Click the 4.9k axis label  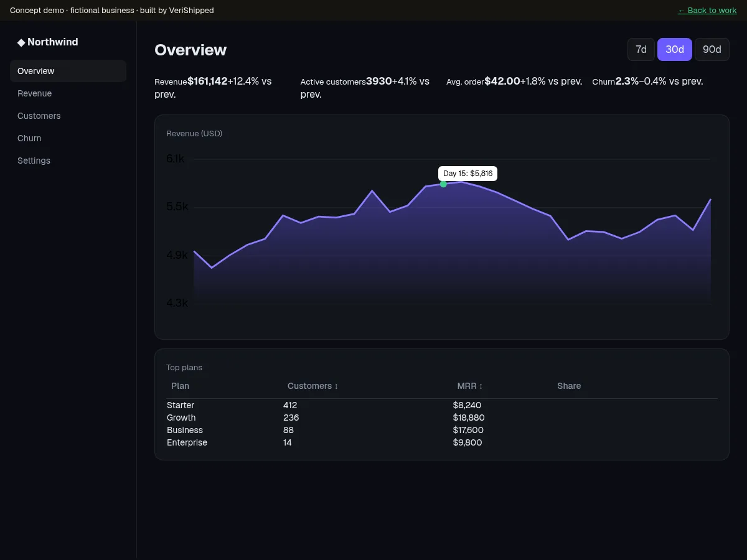(x=177, y=255)
